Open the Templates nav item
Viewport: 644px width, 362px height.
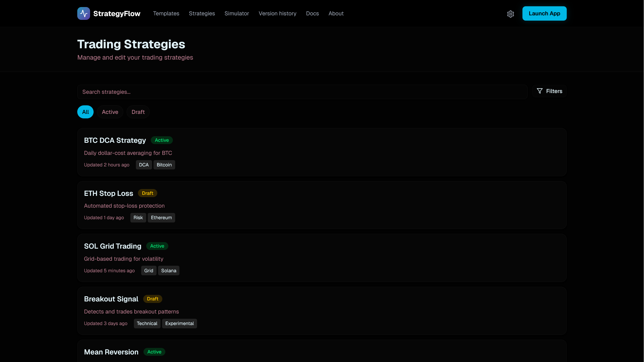click(166, 14)
